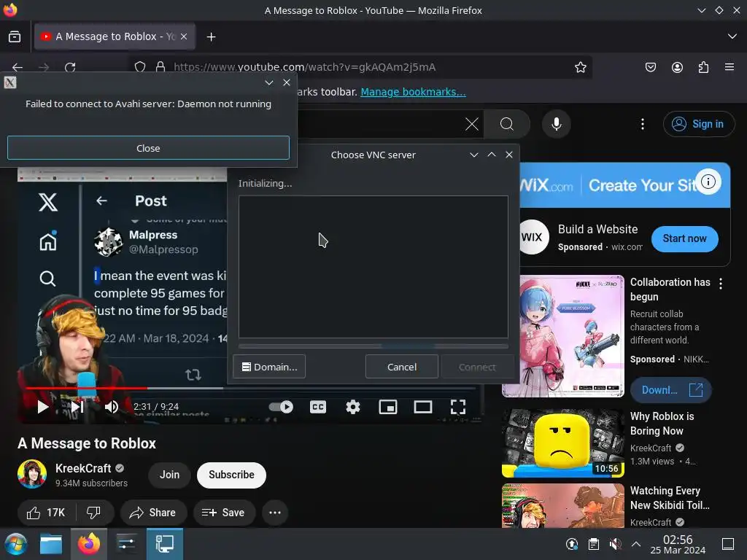Open Firefox hamburger application menu
Image resolution: width=747 pixels, height=560 pixels.
click(729, 66)
